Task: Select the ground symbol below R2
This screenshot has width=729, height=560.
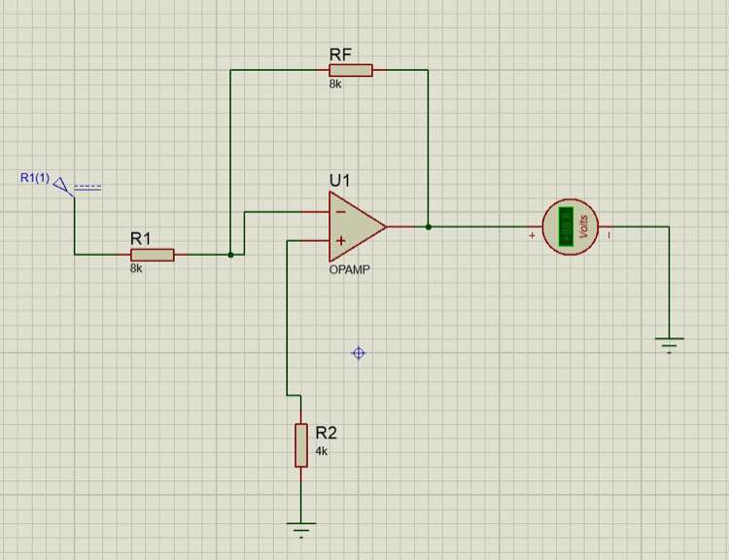Action: tap(301, 530)
